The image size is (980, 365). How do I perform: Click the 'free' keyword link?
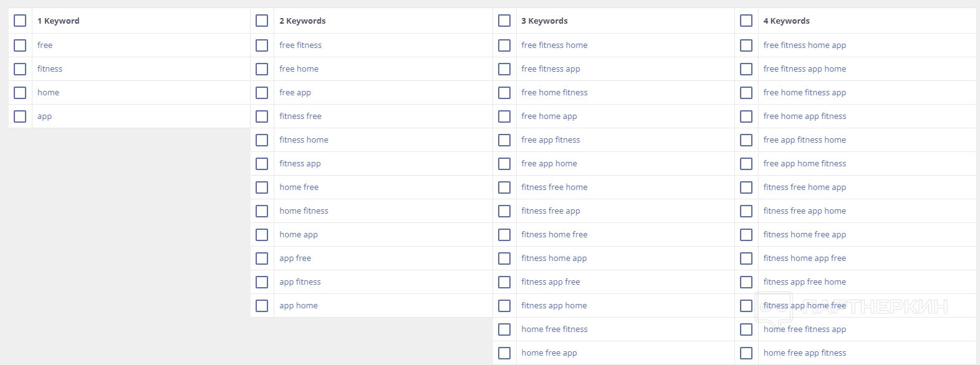click(x=45, y=45)
